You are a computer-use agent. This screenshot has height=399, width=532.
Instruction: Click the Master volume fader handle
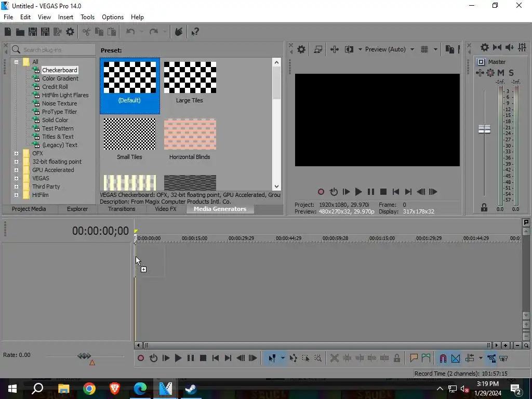484,129
